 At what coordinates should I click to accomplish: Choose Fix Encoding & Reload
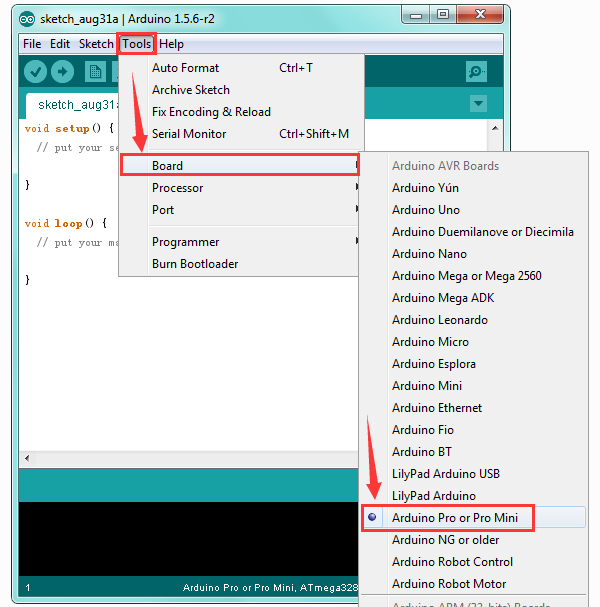[x=241, y=112]
